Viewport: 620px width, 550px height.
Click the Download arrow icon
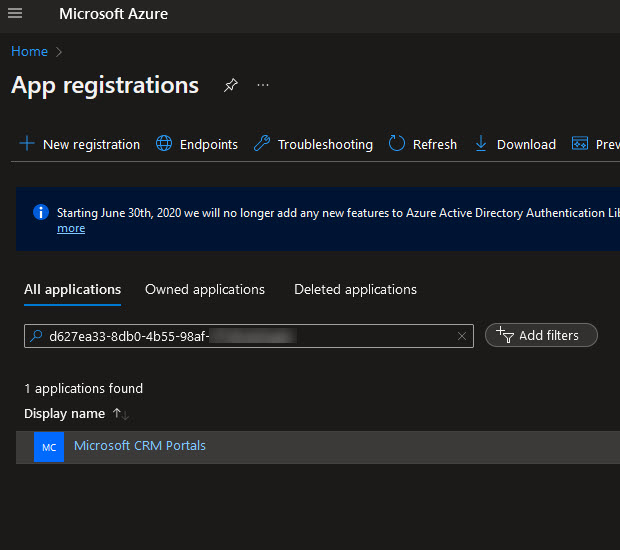(481, 143)
